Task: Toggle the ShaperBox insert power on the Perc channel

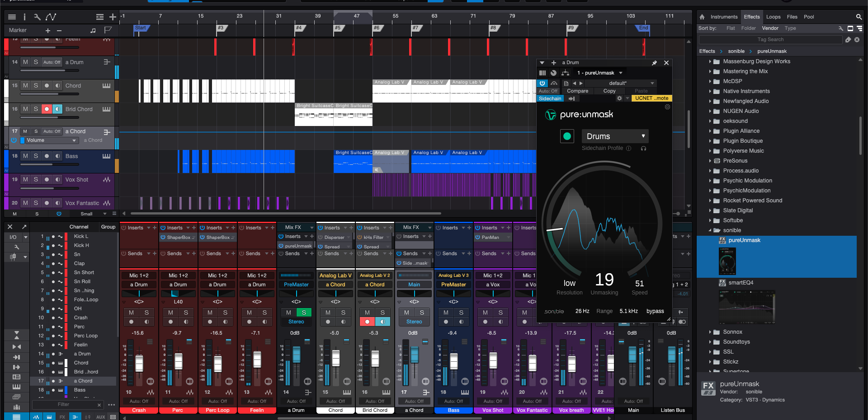Action: tap(163, 237)
